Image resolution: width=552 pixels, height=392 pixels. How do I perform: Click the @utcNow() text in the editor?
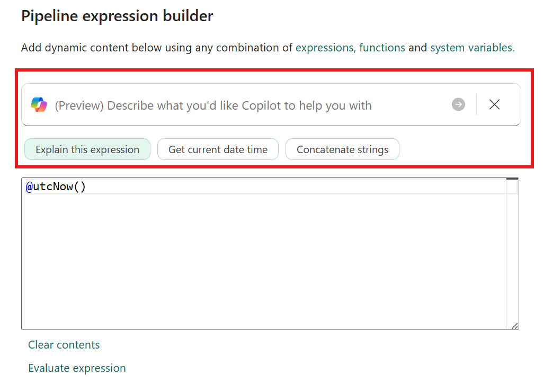[x=56, y=187]
